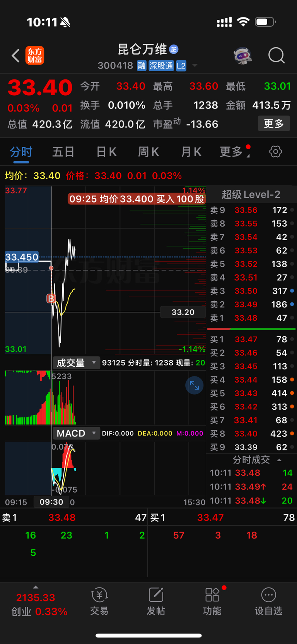Select the 买7 33.41 order row
This screenshot has height=644, width=297.
coord(251,420)
